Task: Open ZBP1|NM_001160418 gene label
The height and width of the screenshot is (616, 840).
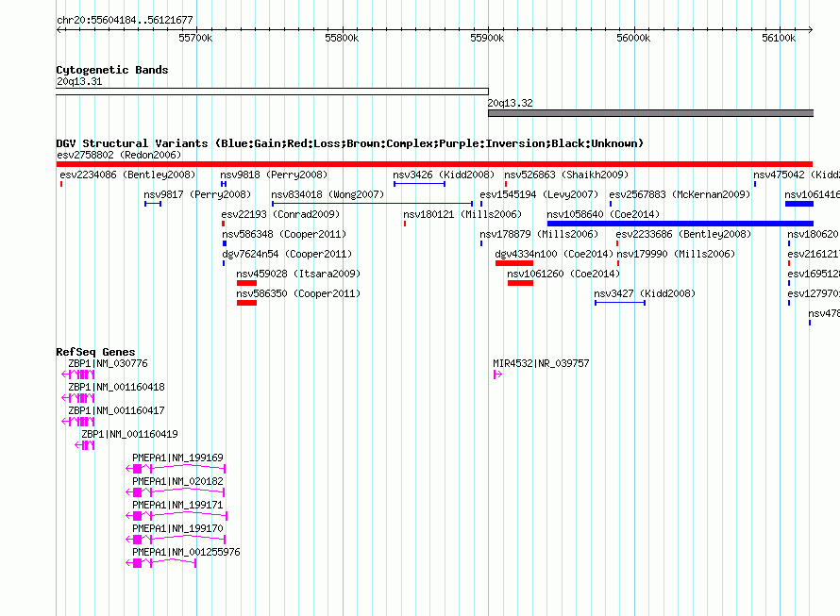Action: (116, 387)
